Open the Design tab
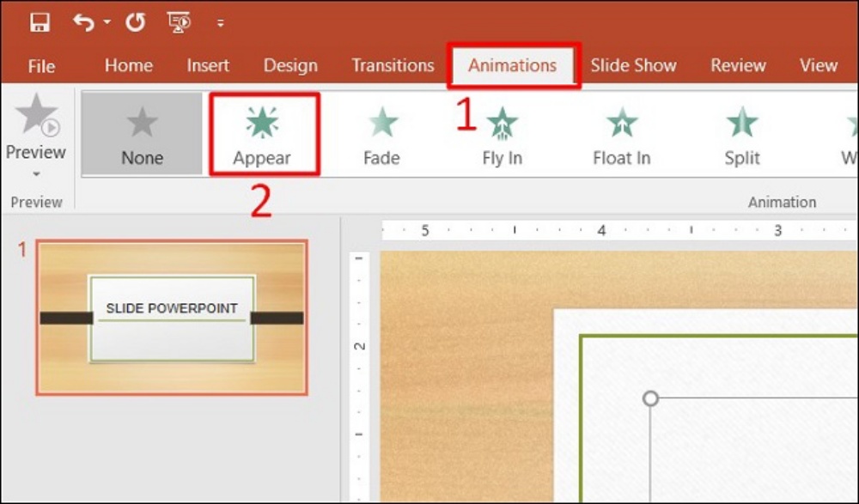 (x=290, y=65)
